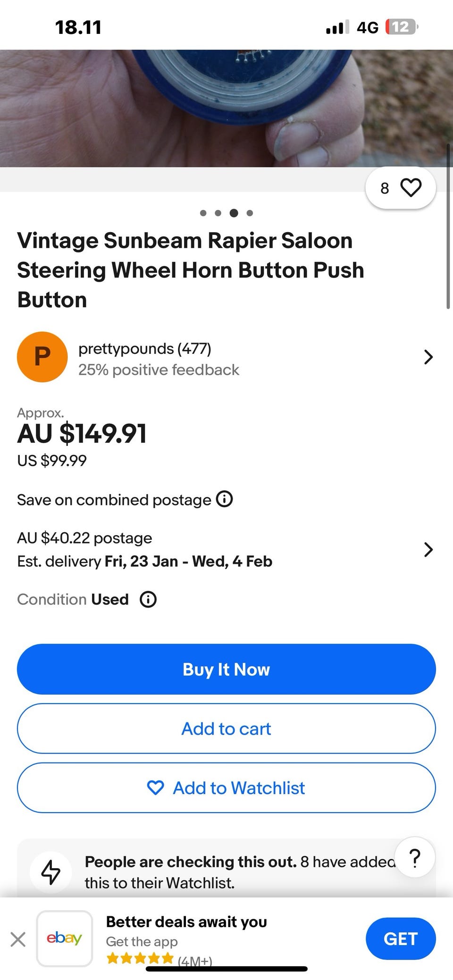Screen dimensions: 453x980
Task: Click the info icon next to Condition Used
Action: point(148,599)
